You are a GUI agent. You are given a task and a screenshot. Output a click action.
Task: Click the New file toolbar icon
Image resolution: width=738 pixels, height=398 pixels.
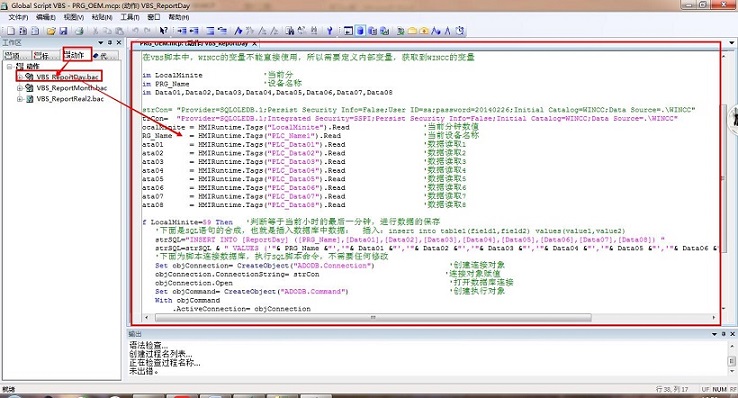[11, 31]
